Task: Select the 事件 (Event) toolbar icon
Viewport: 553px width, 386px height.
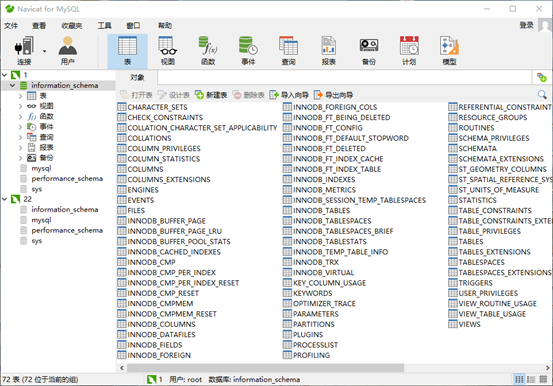Action: (x=248, y=51)
